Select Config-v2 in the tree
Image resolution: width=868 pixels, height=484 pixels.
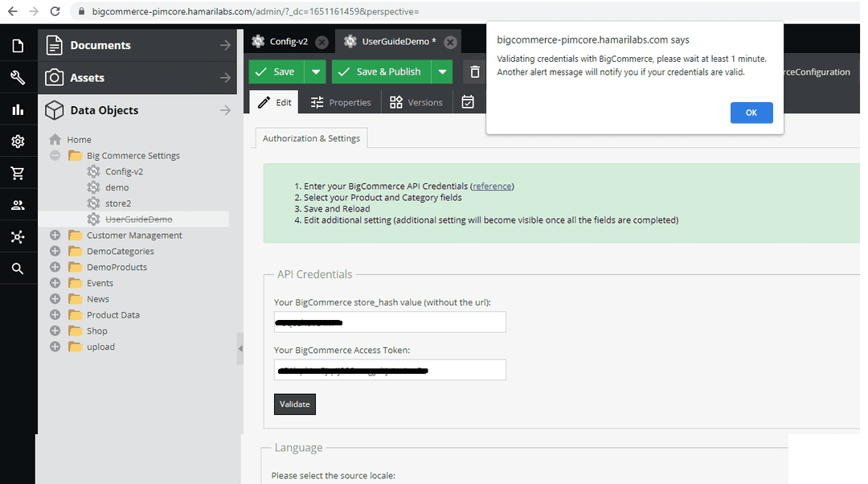124,171
